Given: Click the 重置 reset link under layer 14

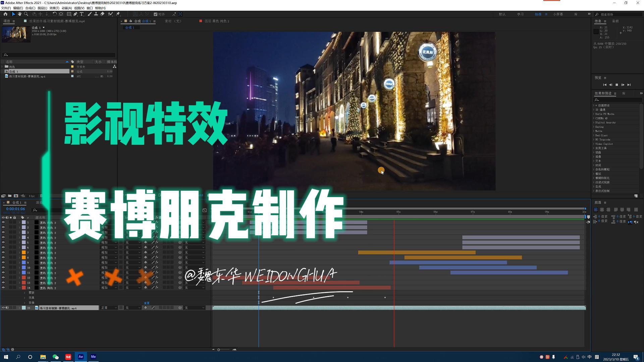Looking at the screenshot, I should click(147, 303).
